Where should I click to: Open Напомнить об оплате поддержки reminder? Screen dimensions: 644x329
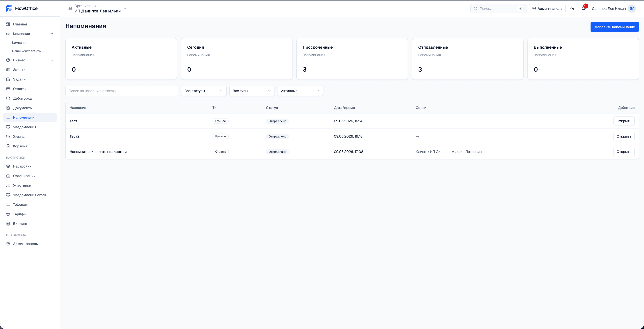624,152
